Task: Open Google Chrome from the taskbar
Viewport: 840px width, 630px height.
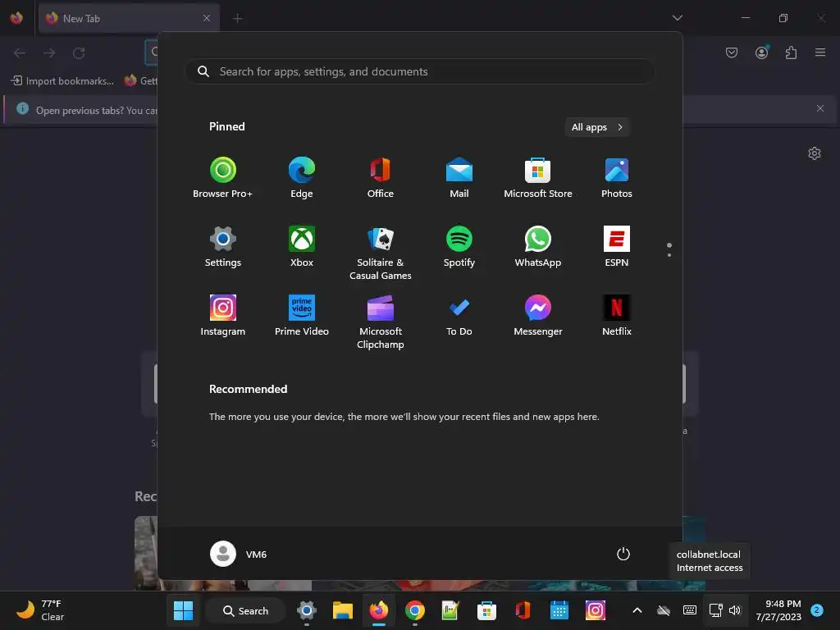Action: click(414, 610)
